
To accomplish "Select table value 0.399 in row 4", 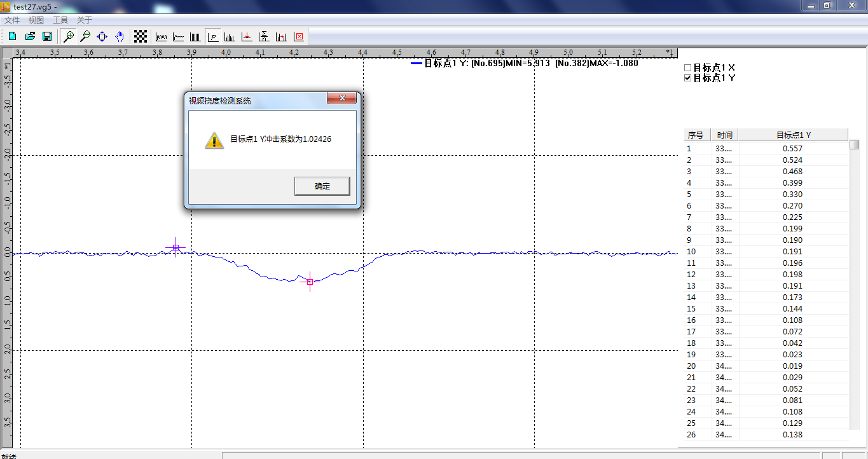I will pyautogui.click(x=792, y=183).
